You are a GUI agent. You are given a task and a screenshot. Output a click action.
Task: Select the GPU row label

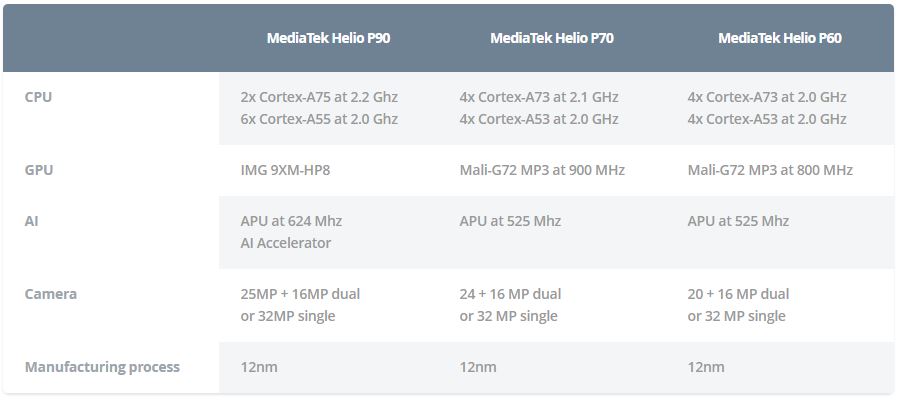[38, 170]
